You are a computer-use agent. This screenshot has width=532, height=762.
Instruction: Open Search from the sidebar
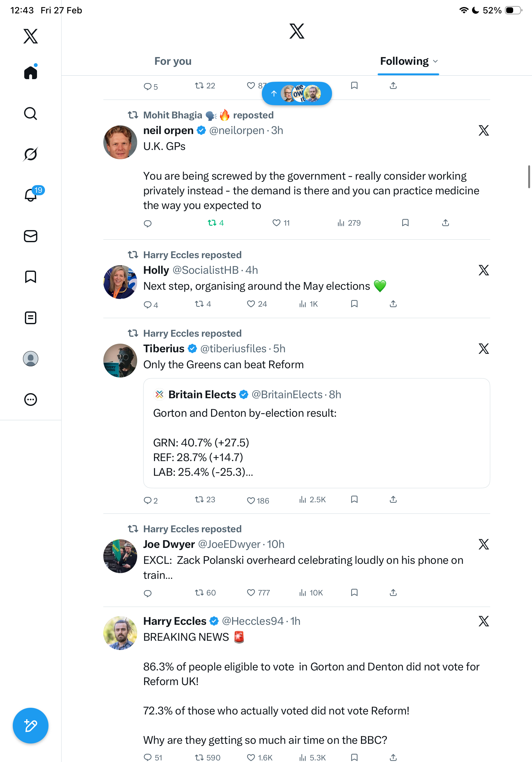31,114
